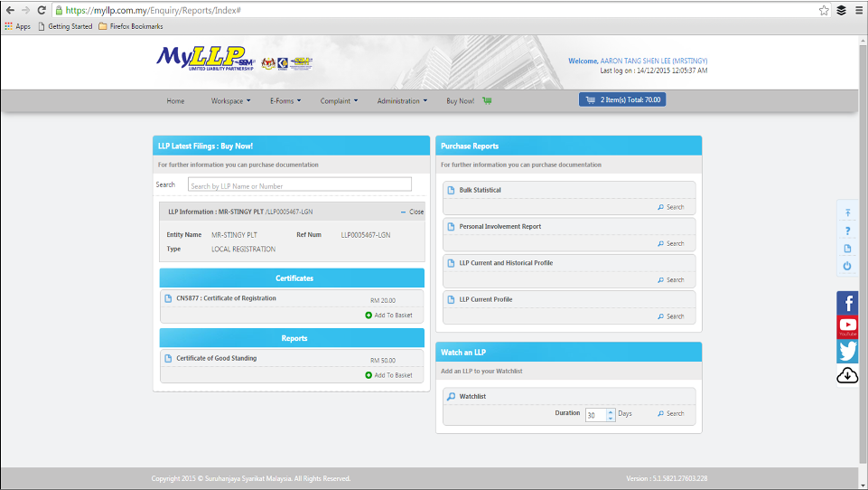Viewport: 868px width, 490px height.
Task: Click the browser forward arrow
Action: 25,10
